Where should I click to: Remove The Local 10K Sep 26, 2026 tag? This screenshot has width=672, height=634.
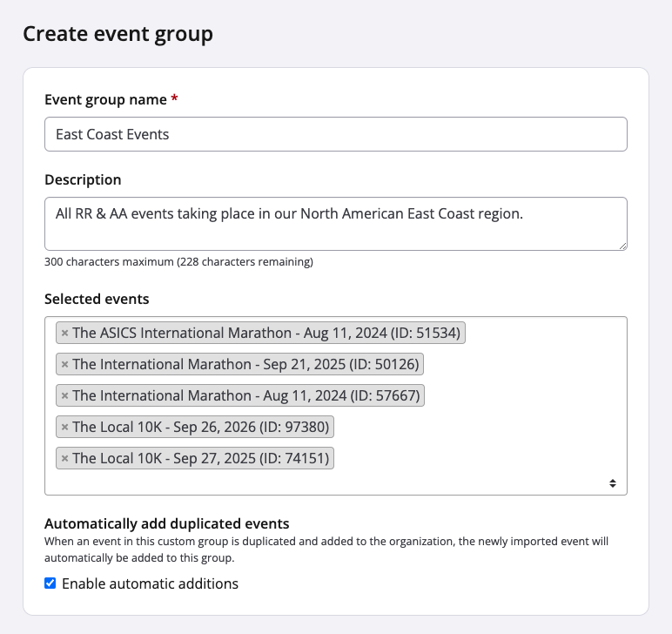(64, 427)
